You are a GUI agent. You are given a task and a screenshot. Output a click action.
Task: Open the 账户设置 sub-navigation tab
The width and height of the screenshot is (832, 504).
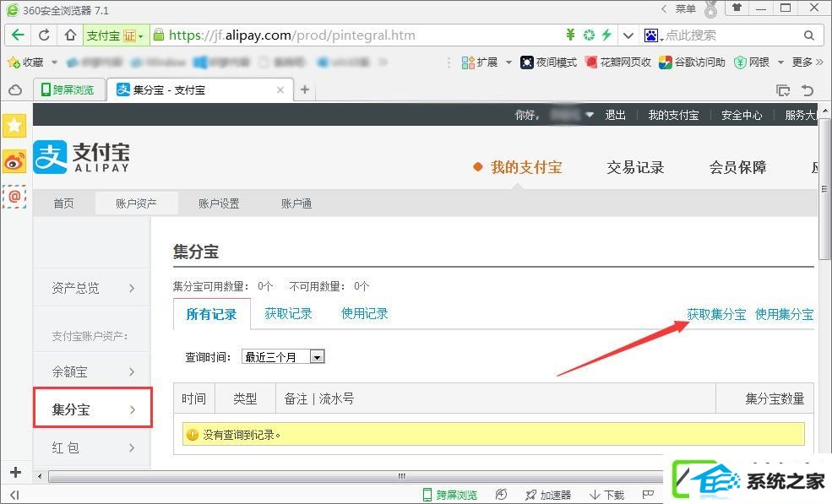219,203
